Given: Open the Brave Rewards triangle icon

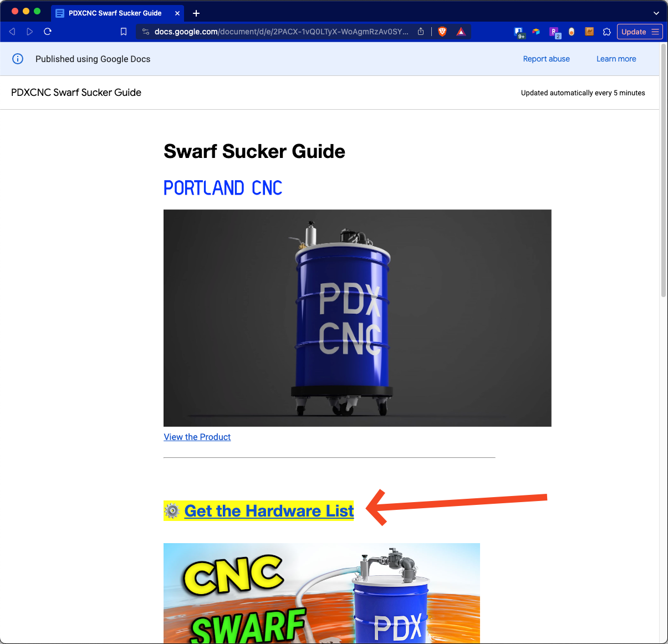Looking at the screenshot, I should [461, 32].
